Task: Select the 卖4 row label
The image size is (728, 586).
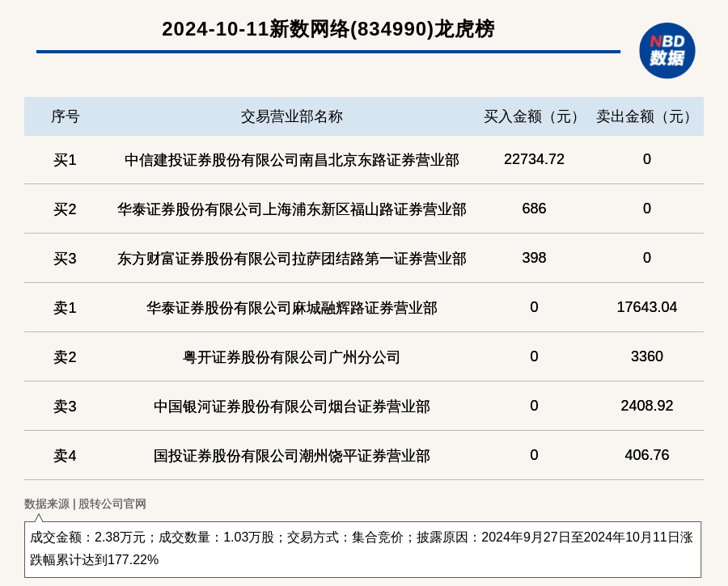Action: point(65,455)
